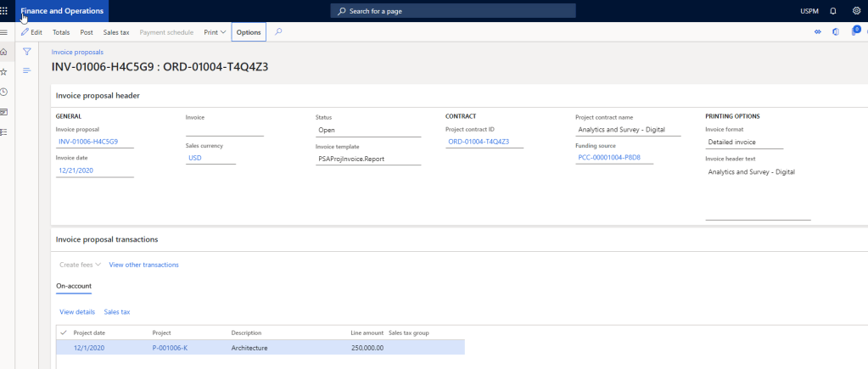The width and height of the screenshot is (868, 369).
Task: Expand the hamburger navigation pane
Action: [x=4, y=32]
